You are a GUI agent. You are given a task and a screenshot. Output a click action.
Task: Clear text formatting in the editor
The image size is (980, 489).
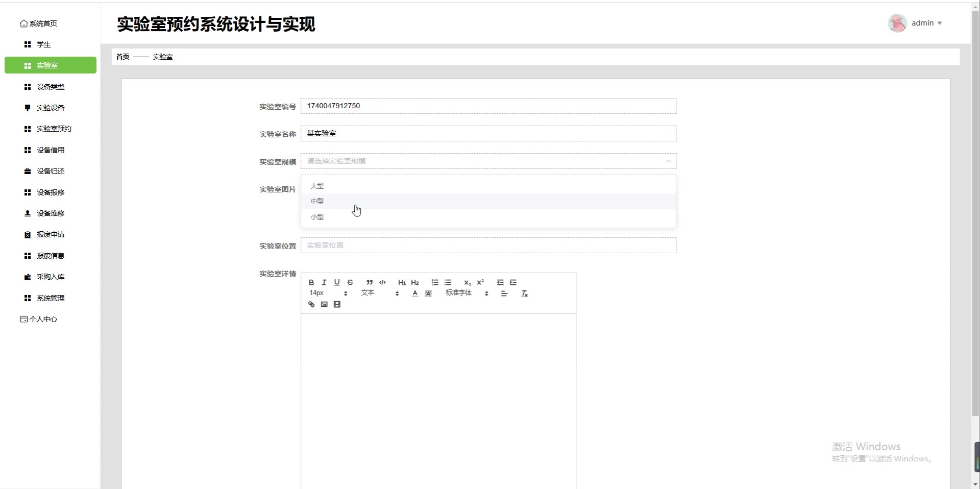524,294
